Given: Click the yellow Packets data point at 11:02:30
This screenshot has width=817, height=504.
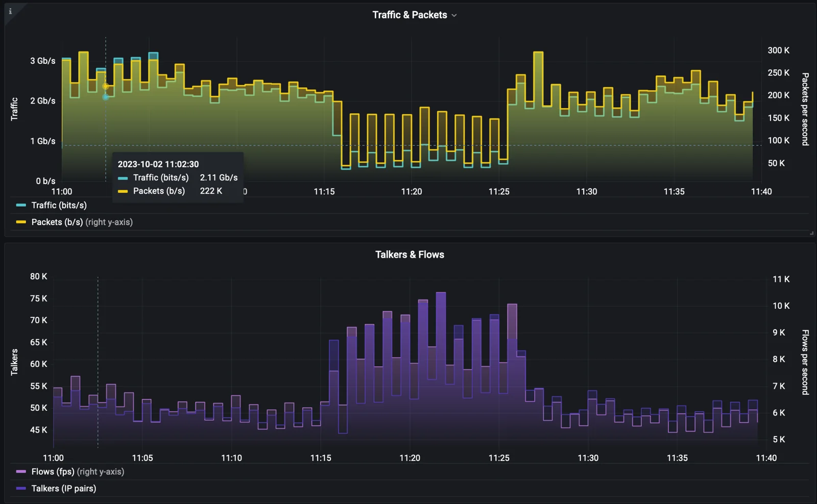Looking at the screenshot, I should pyautogui.click(x=106, y=87).
